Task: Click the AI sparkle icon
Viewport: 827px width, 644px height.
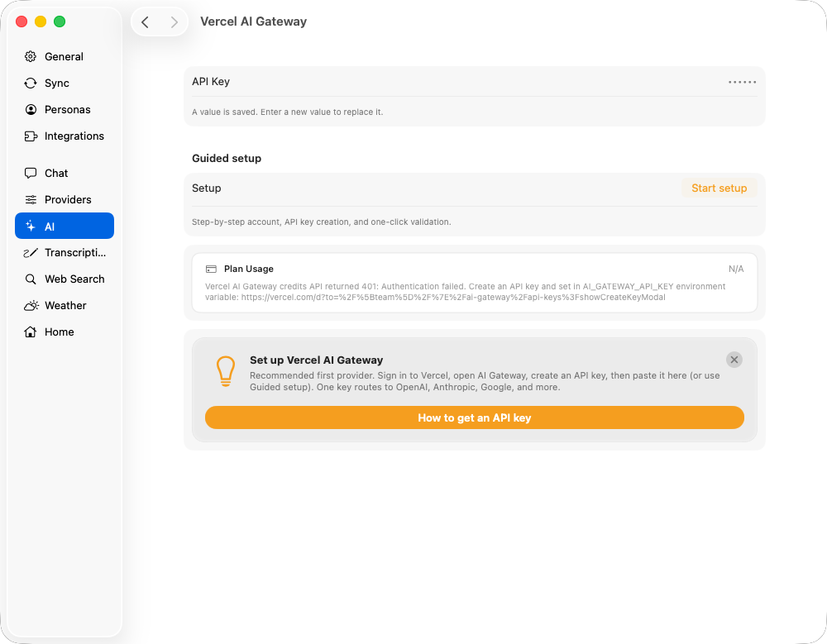Action: 31,227
